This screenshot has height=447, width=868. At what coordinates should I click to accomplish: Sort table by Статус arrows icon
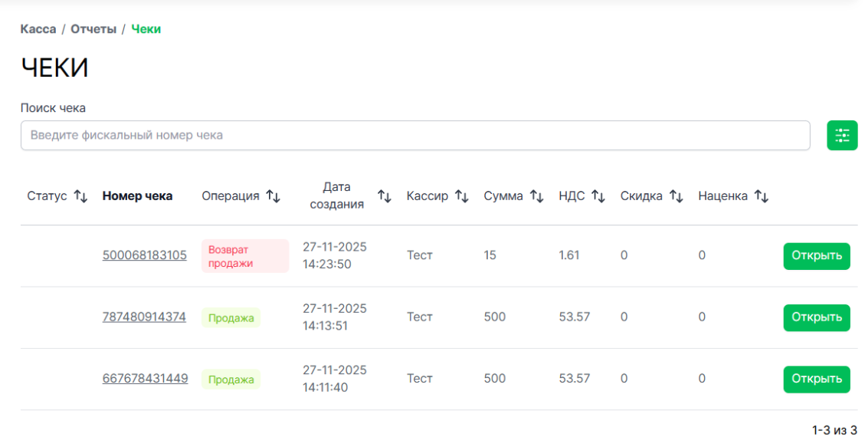[80, 196]
